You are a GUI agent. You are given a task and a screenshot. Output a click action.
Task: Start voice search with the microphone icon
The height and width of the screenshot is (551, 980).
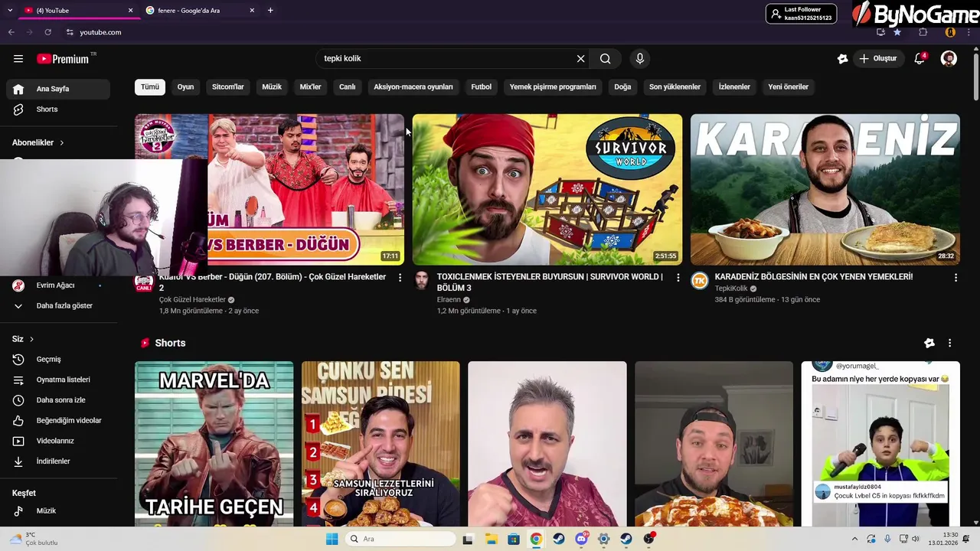pos(640,59)
